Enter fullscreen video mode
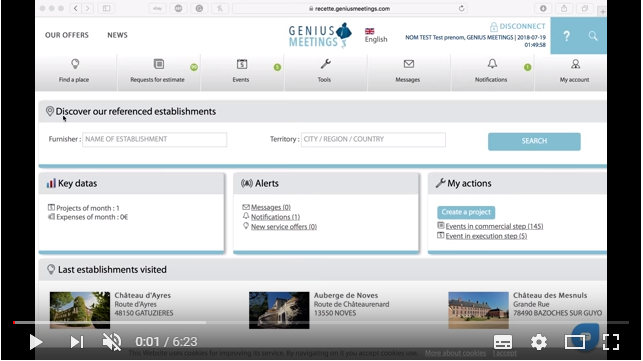The height and width of the screenshot is (361, 643). coord(611,342)
